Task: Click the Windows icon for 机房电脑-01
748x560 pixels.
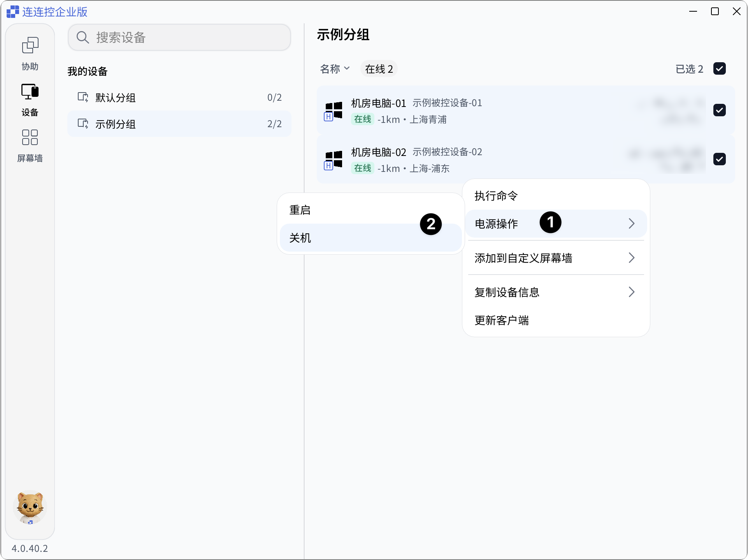Action: tap(334, 110)
